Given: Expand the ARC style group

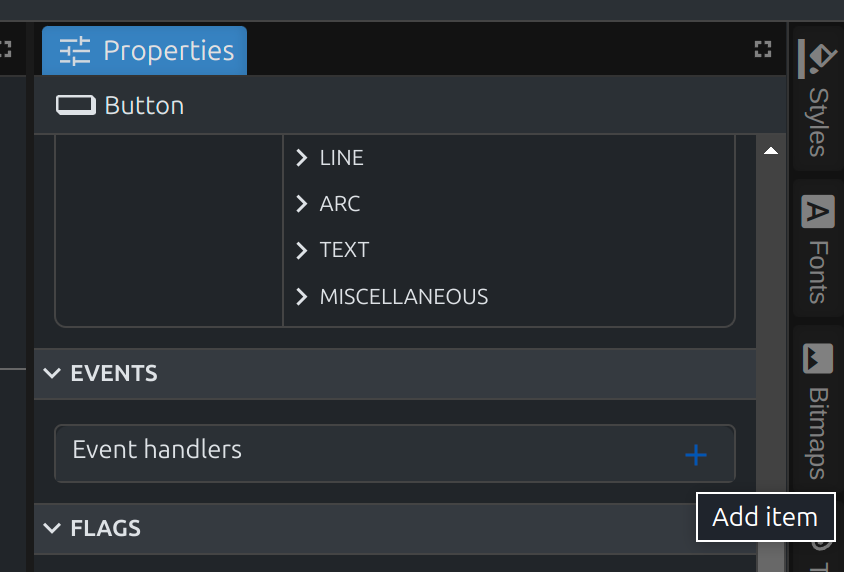Looking at the screenshot, I should [302, 204].
